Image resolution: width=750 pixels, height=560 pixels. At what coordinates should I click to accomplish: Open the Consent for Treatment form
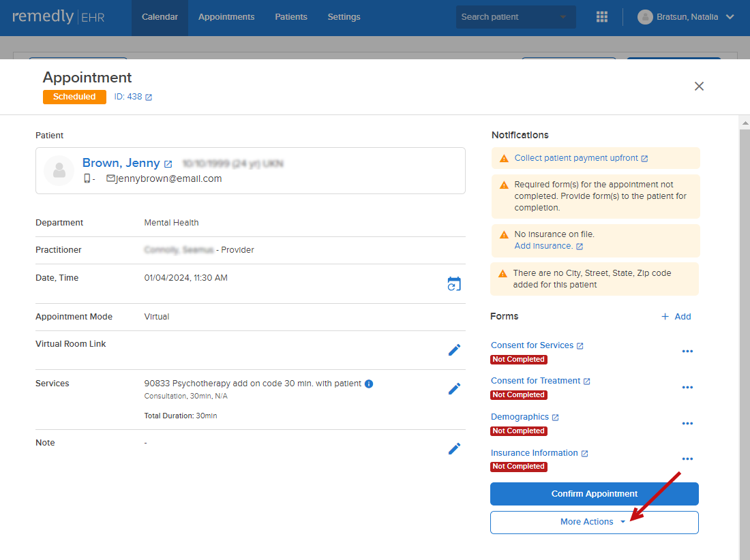[x=535, y=381]
